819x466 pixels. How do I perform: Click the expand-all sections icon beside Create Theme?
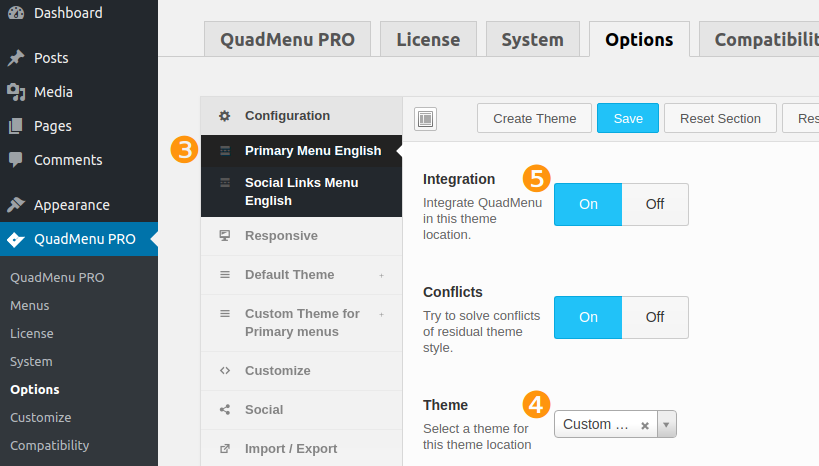pyautogui.click(x=425, y=119)
